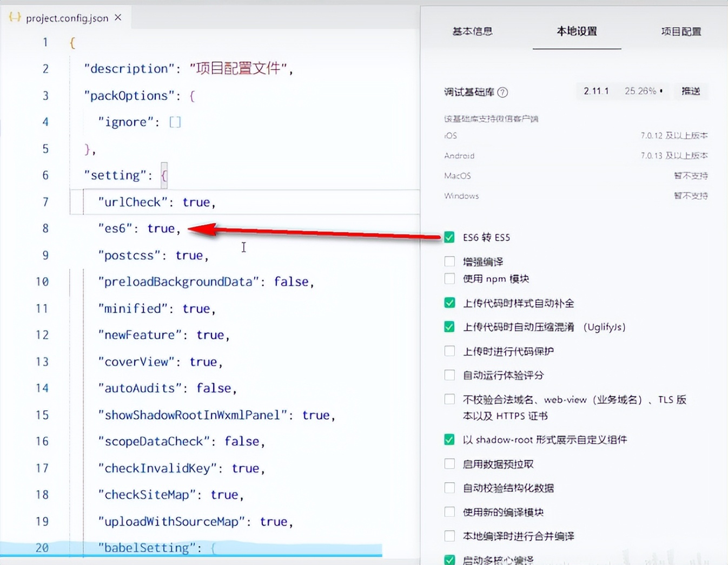The width and height of the screenshot is (728, 565).
Task: Disable the ES6 转 ES5 option
Action: coord(449,237)
